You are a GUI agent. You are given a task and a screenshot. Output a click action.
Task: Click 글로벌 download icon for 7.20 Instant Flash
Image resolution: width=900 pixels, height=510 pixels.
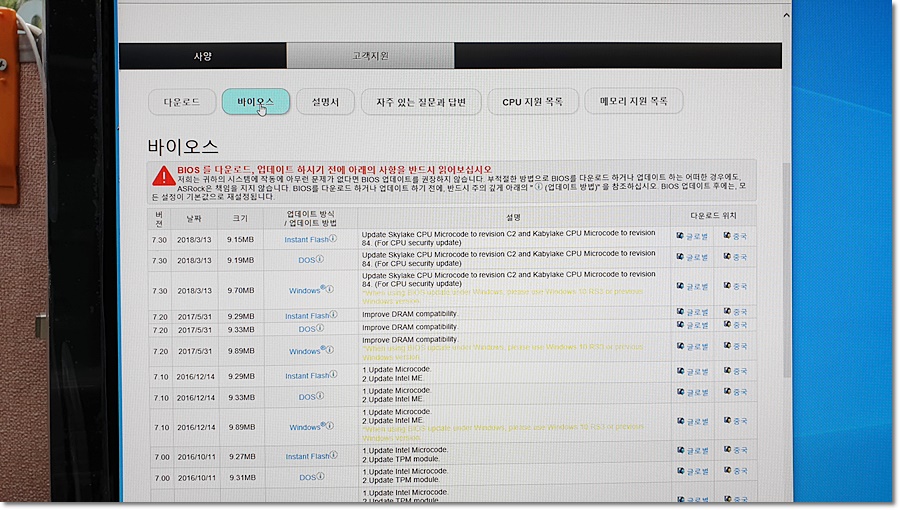[680, 312]
